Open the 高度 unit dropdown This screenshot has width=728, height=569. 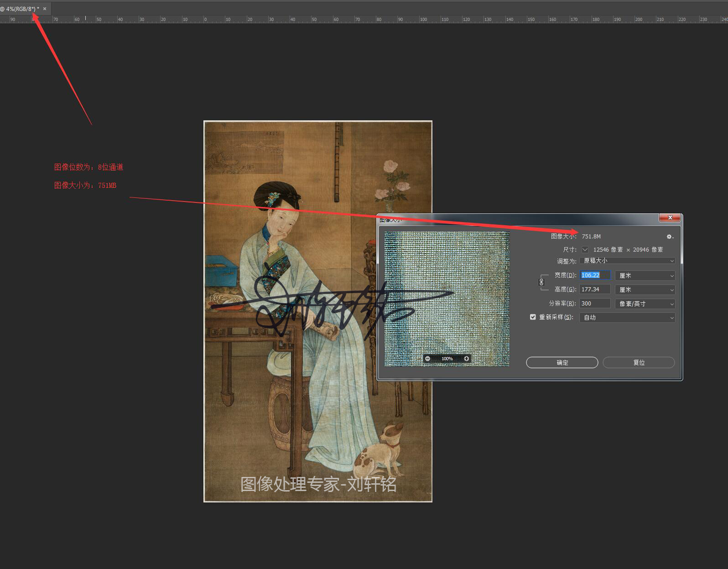pos(645,290)
